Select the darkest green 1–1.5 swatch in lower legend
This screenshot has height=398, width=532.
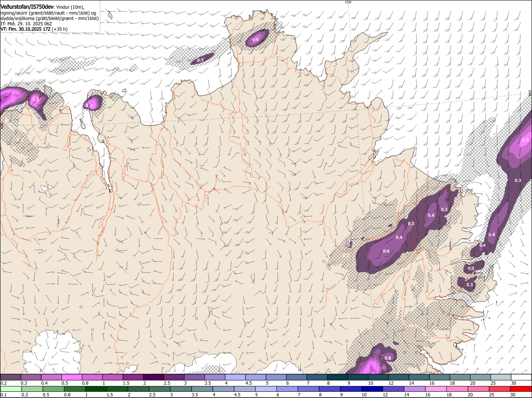96,389
